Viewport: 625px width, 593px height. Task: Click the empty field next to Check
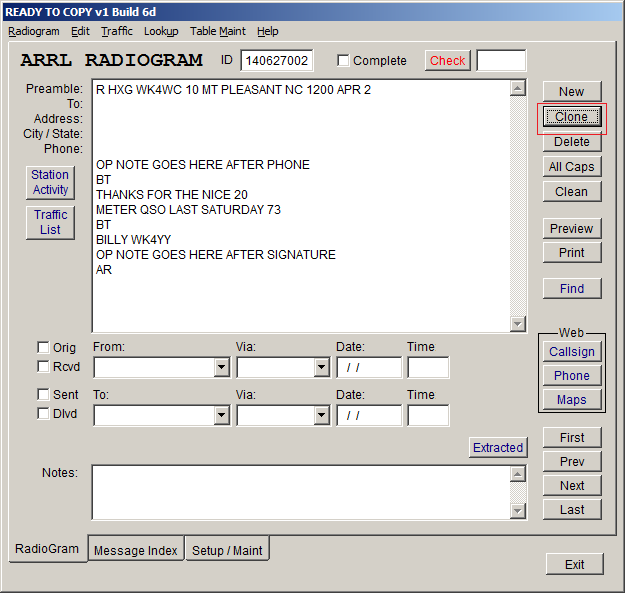click(501, 61)
